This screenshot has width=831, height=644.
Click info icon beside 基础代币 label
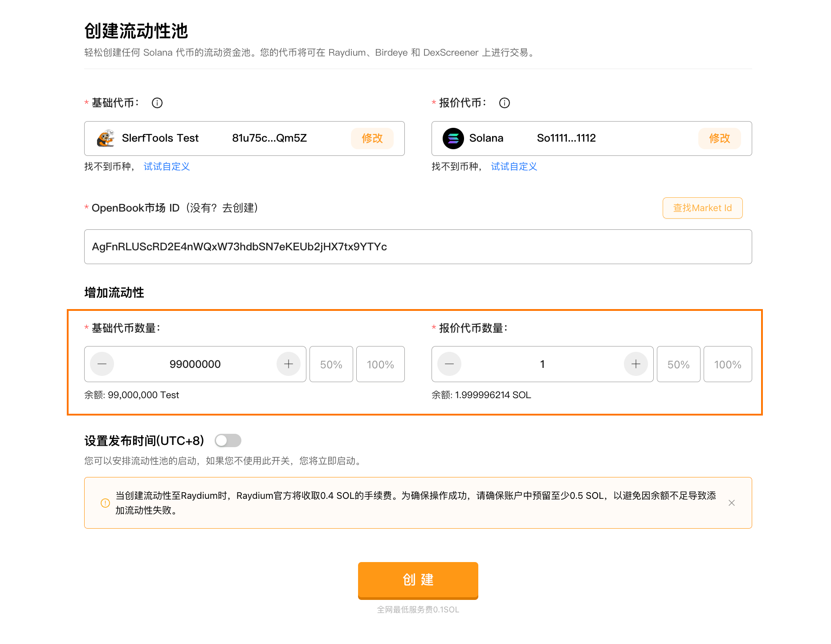pos(157,103)
